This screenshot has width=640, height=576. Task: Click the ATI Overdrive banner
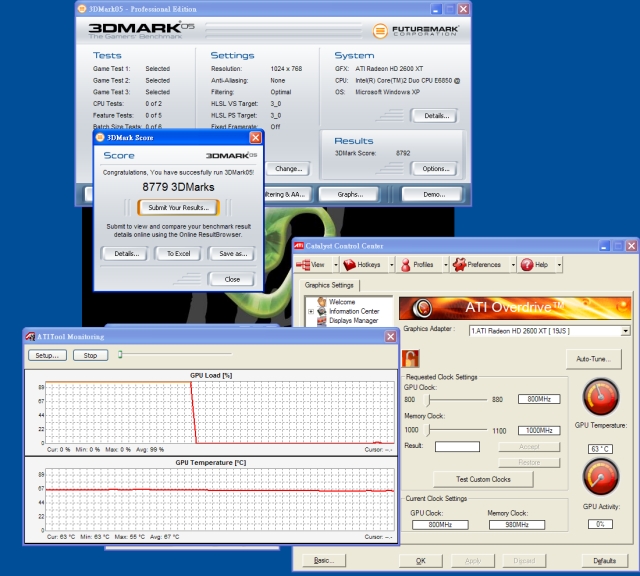[515, 308]
